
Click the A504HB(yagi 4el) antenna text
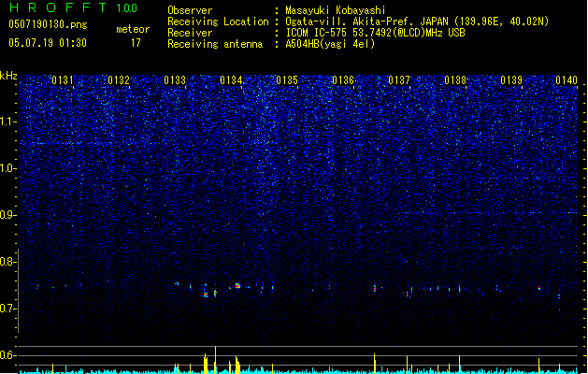330,44
